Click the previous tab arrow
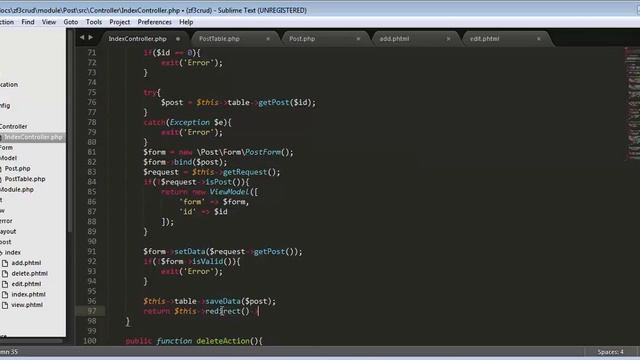The height and width of the screenshot is (360, 640). (x=82, y=38)
